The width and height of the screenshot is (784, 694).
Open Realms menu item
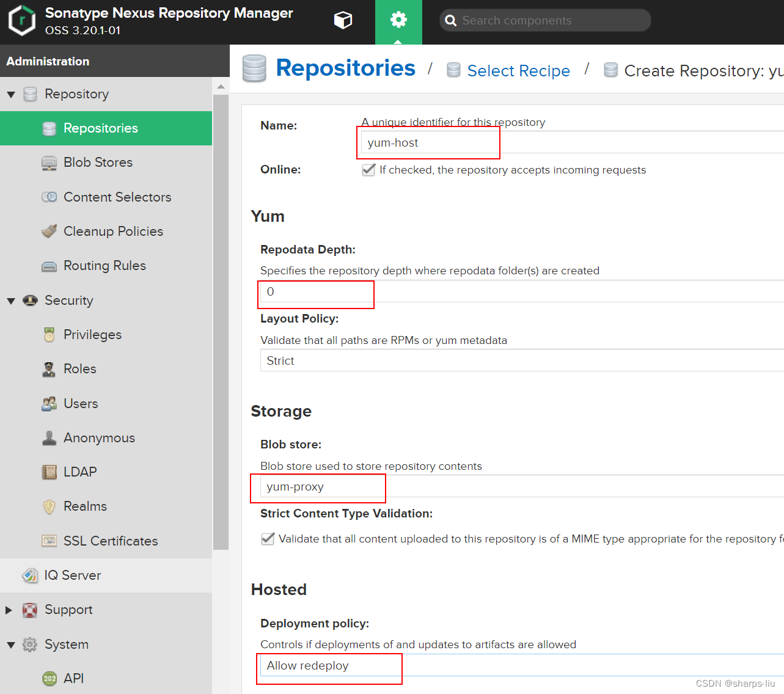pos(106,506)
